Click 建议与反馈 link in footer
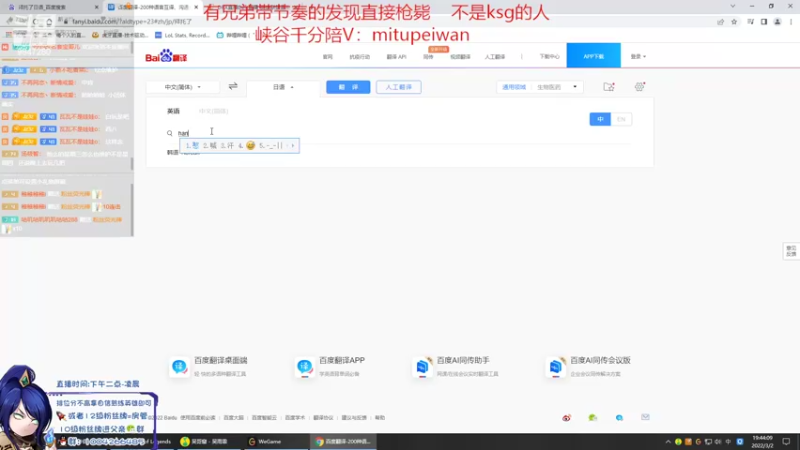The width and height of the screenshot is (800, 450). pyautogui.click(x=354, y=417)
